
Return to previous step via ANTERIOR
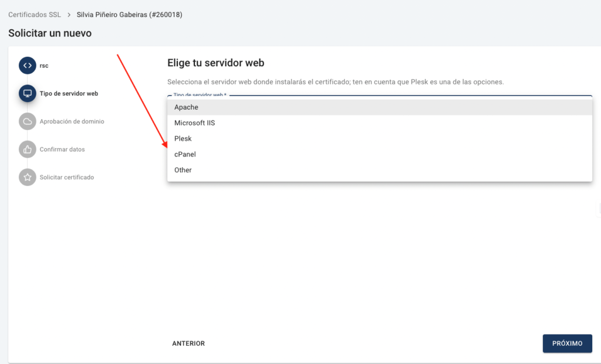[x=188, y=343]
